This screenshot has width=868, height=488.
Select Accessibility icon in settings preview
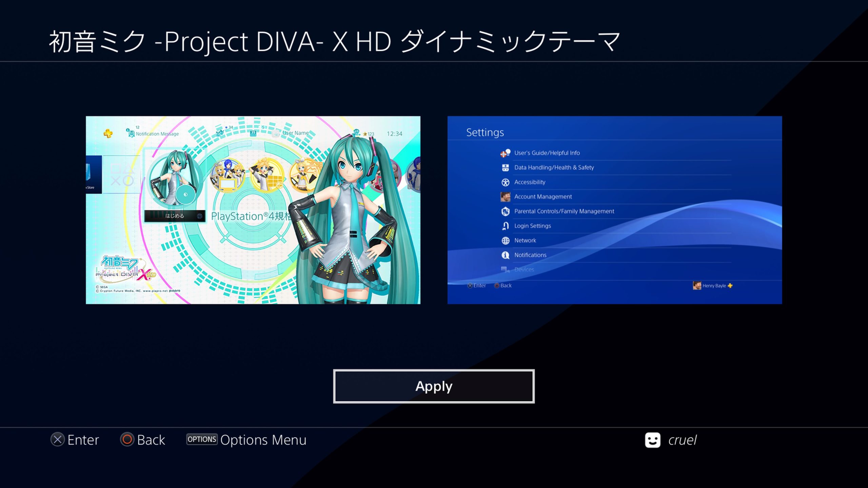(x=505, y=182)
